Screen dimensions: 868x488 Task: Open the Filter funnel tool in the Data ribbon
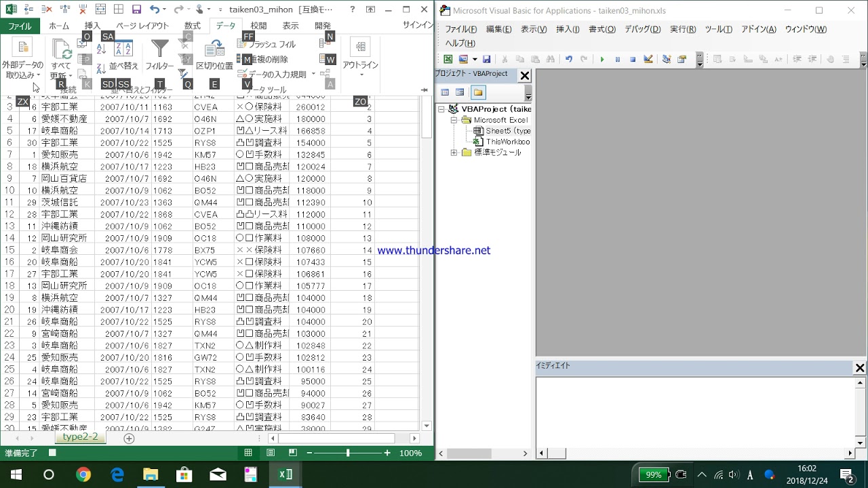tap(159, 54)
